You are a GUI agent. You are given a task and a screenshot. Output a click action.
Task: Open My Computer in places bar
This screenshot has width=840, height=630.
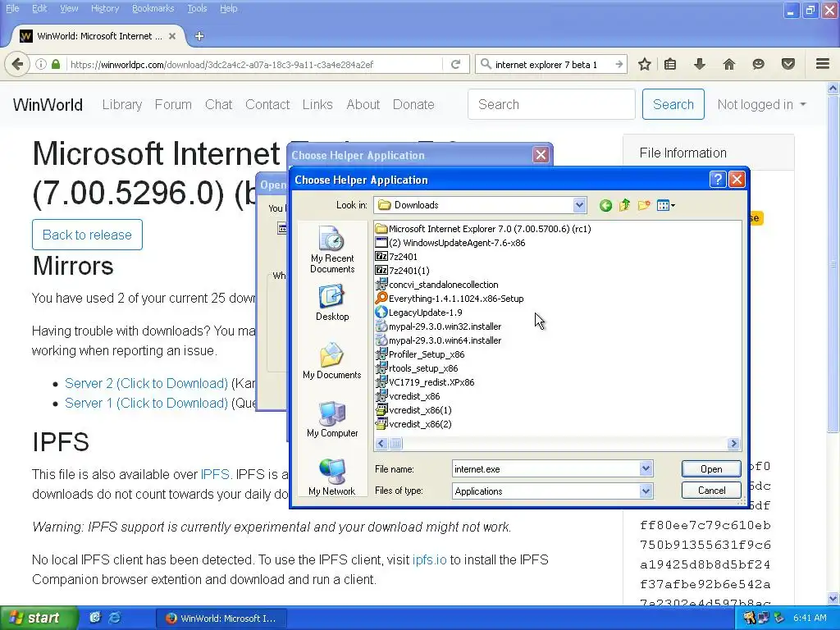click(x=332, y=419)
